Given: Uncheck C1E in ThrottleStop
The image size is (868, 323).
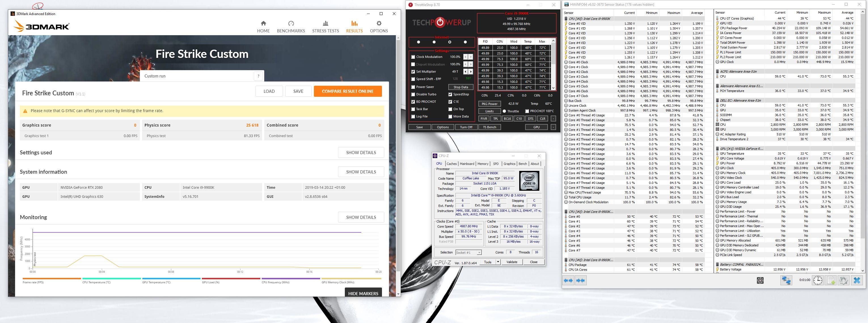Looking at the screenshot, I should pos(450,102).
